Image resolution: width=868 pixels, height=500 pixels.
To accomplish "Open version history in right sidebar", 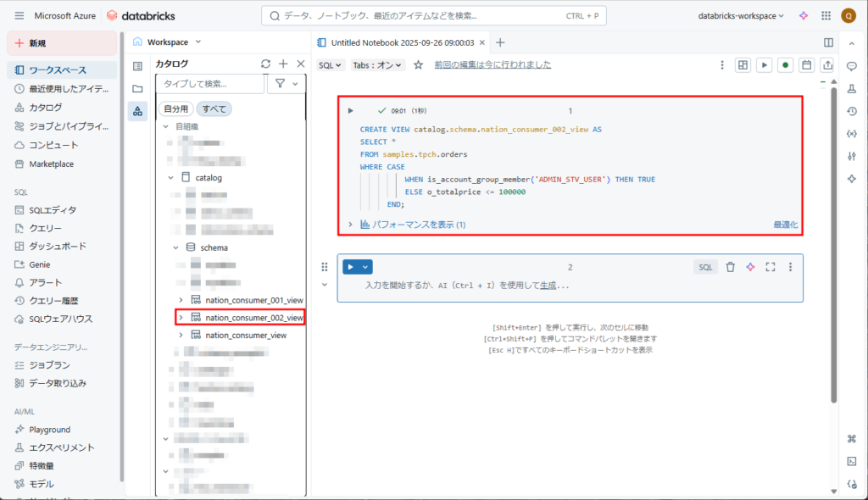I will [851, 111].
